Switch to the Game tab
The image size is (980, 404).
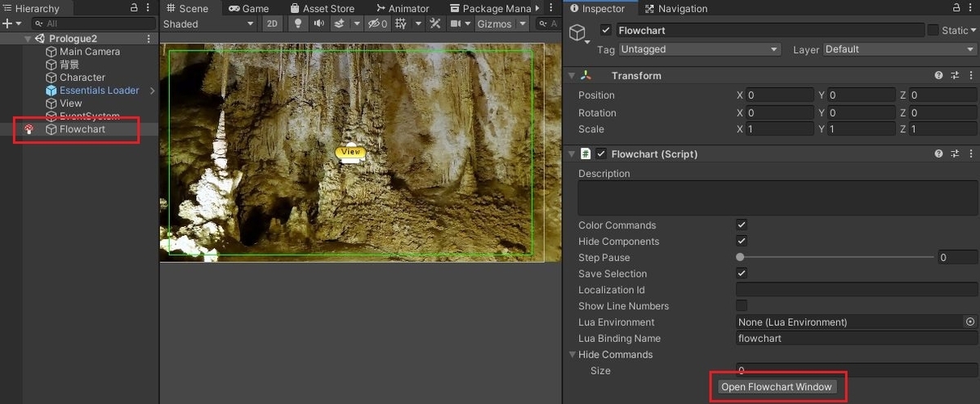click(x=248, y=8)
